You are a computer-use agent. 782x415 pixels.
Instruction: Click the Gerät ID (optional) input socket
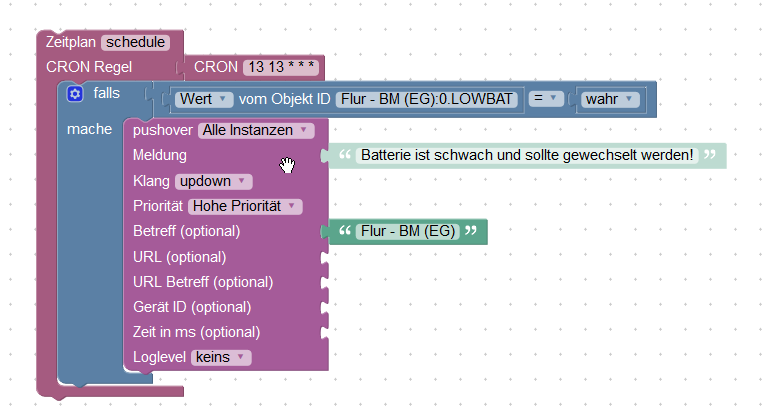(x=325, y=307)
